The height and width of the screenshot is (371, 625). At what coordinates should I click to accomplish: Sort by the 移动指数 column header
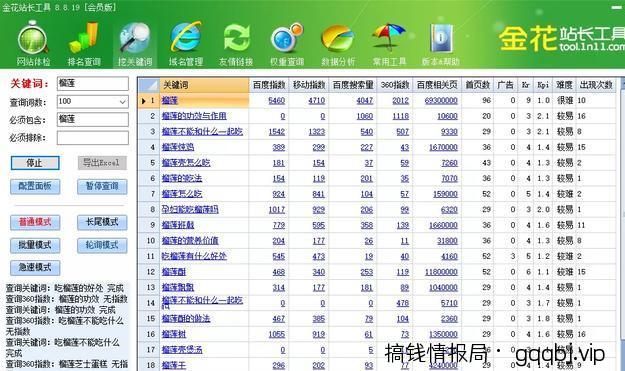point(309,85)
